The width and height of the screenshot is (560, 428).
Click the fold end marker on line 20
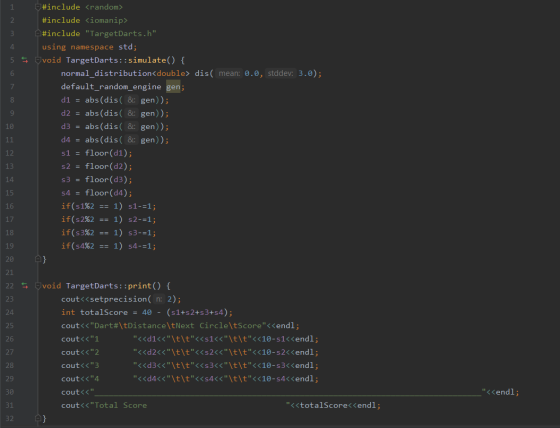click(38, 259)
